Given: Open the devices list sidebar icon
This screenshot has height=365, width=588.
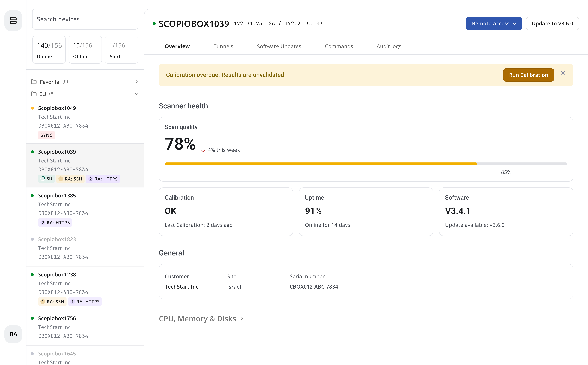Looking at the screenshot, I should point(13,20).
